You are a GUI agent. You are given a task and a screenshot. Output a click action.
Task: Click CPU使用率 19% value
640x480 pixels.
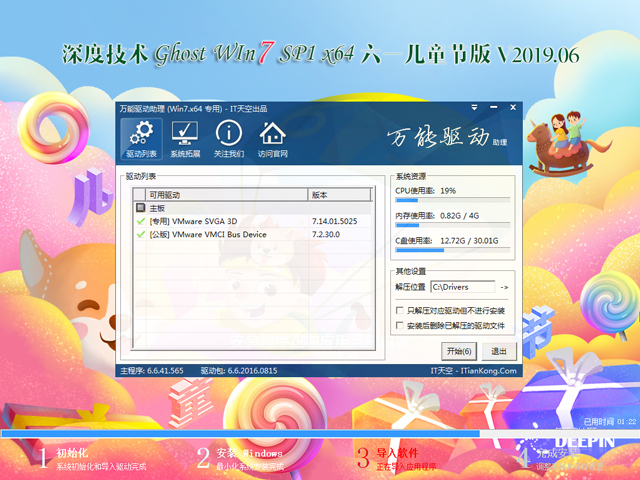click(x=448, y=191)
